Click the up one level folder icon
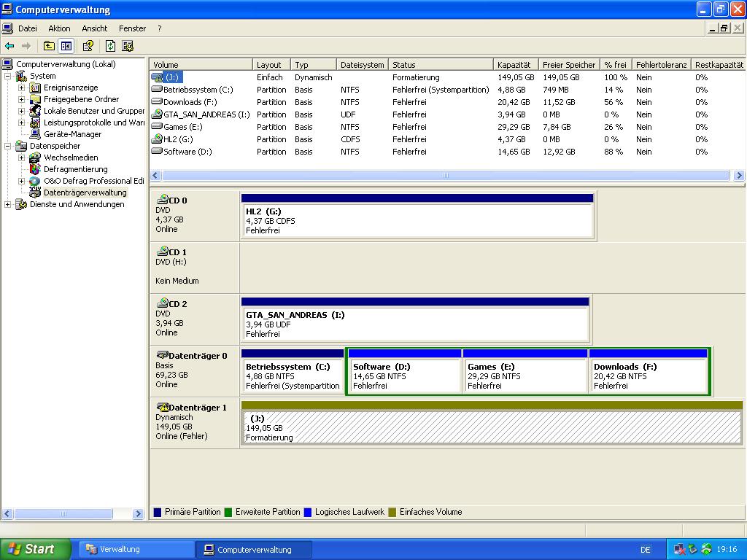 pos(49,46)
